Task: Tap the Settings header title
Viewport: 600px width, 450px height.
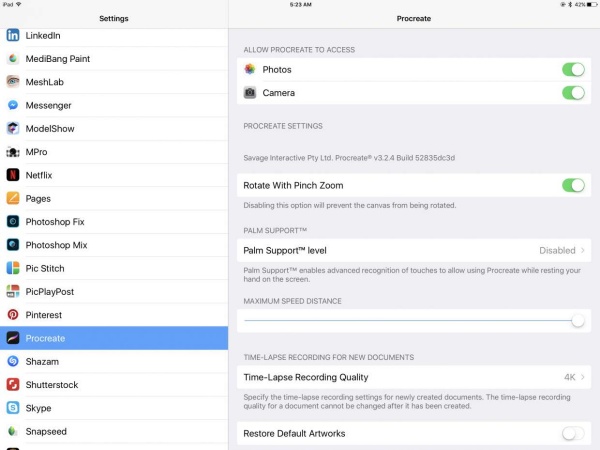Action: 114,18
